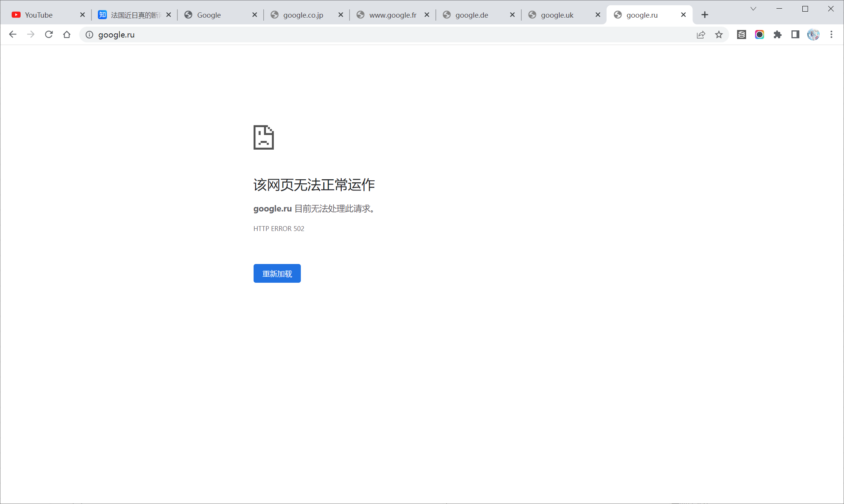Click the browser back arrow
The image size is (844, 504).
point(13,34)
